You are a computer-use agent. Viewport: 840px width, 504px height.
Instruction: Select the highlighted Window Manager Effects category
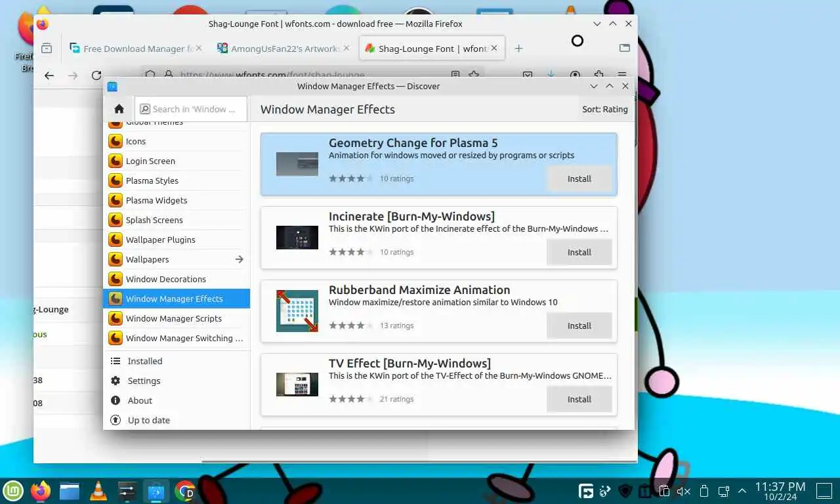pyautogui.click(x=176, y=299)
